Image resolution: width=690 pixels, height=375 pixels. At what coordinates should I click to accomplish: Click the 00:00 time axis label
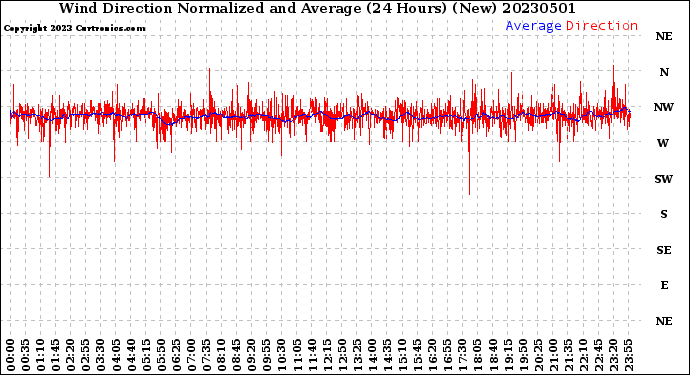pos(11,355)
